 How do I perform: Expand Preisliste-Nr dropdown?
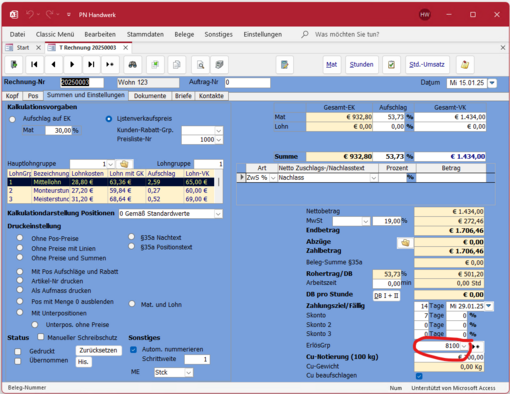point(219,140)
